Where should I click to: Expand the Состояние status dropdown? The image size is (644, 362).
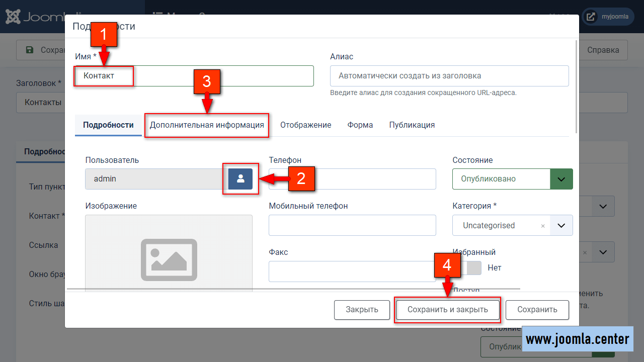pyautogui.click(x=561, y=179)
